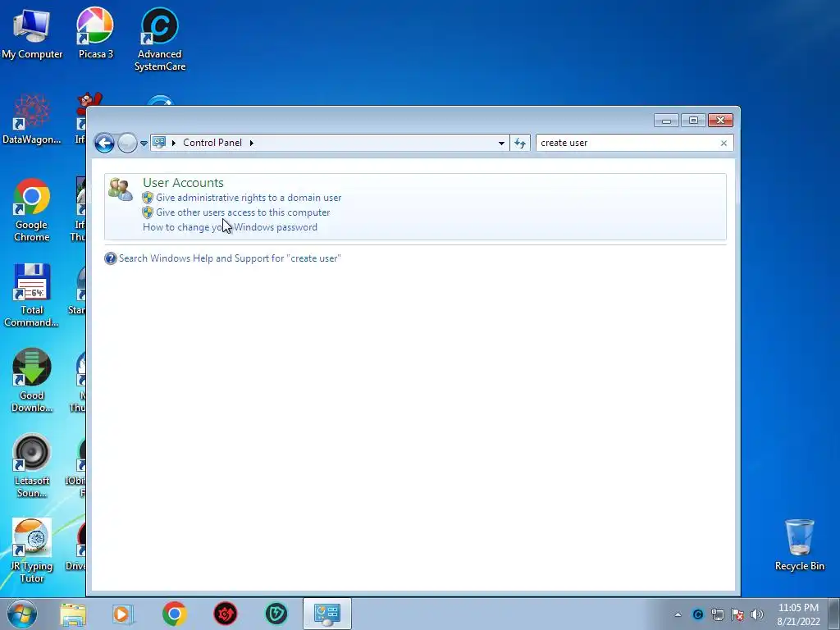Open the address bar history dropdown
The image size is (840, 630).
pyautogui.click(x=501, y=143)
